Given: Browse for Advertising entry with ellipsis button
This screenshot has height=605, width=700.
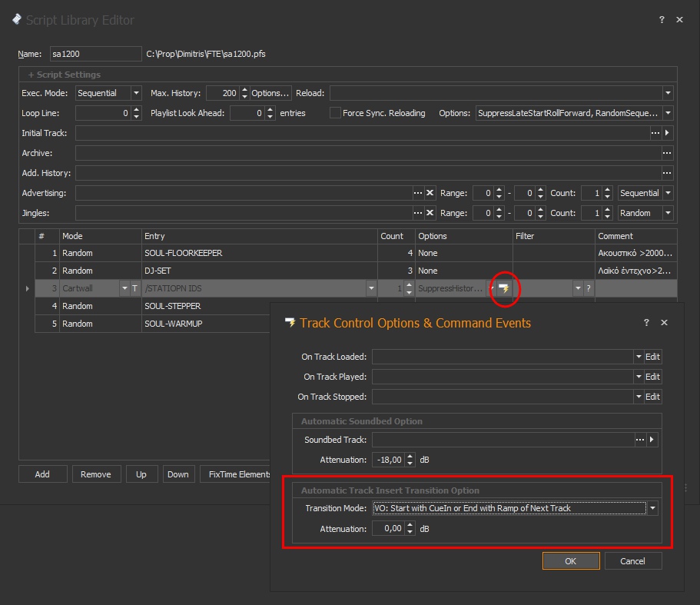Looking at the screenshot, I should [x=418, y=193].
